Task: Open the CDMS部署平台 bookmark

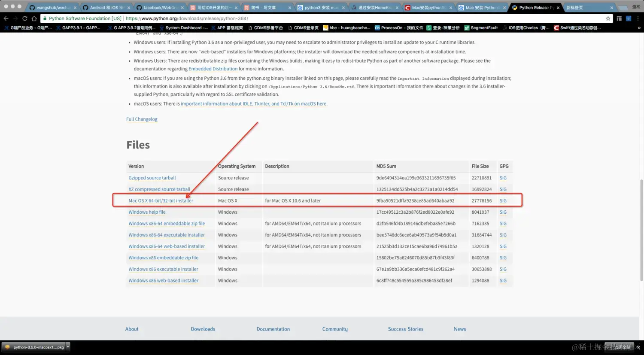Action: coord(265,27)
